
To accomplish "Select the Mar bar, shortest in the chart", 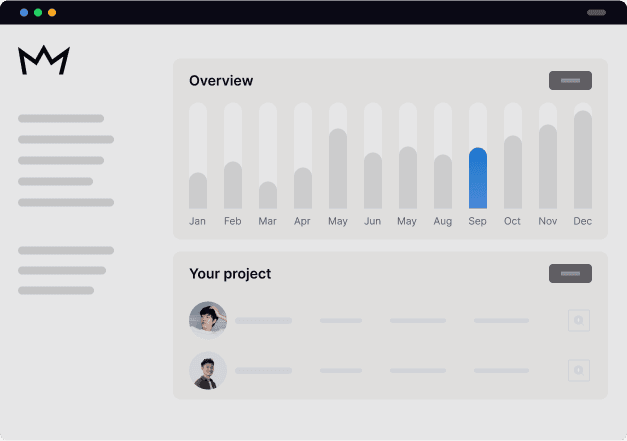I will (x=268, y=195).
